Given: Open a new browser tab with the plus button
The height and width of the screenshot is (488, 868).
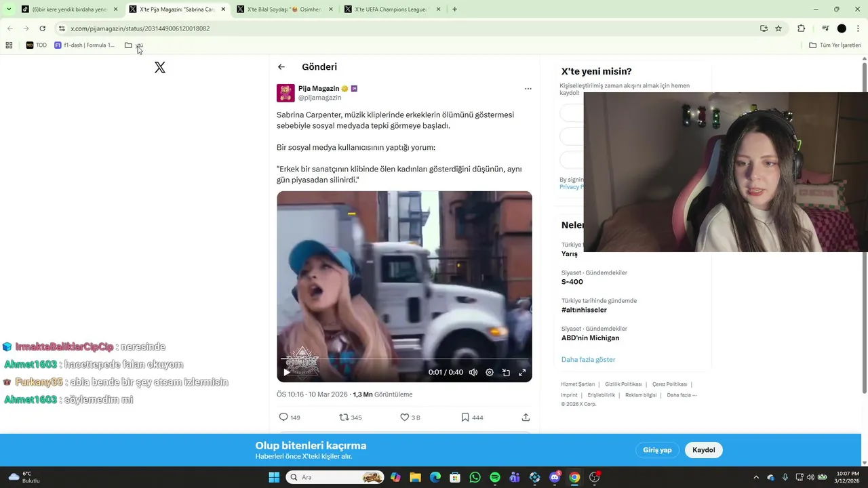Looking at the screenshot, I should click(454, 9).
